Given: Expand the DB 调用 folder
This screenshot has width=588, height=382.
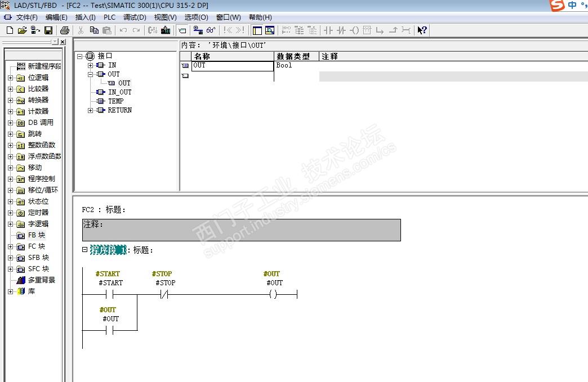Looking at the screenshot, I should [11, 123].
